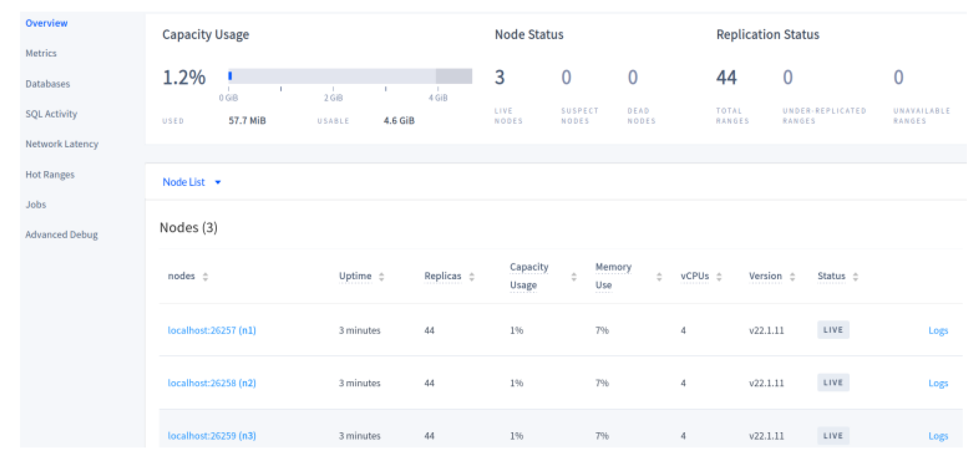This screenshot has width=980, height=458.
Task: Click the Status column sort icon
Action: point(855,276)
